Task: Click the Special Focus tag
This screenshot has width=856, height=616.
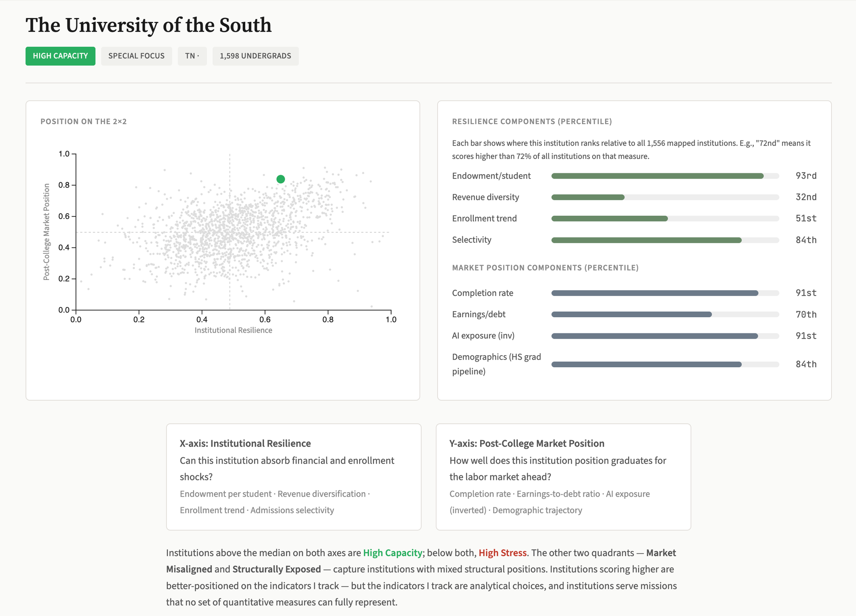Action: tap(136, 56)
